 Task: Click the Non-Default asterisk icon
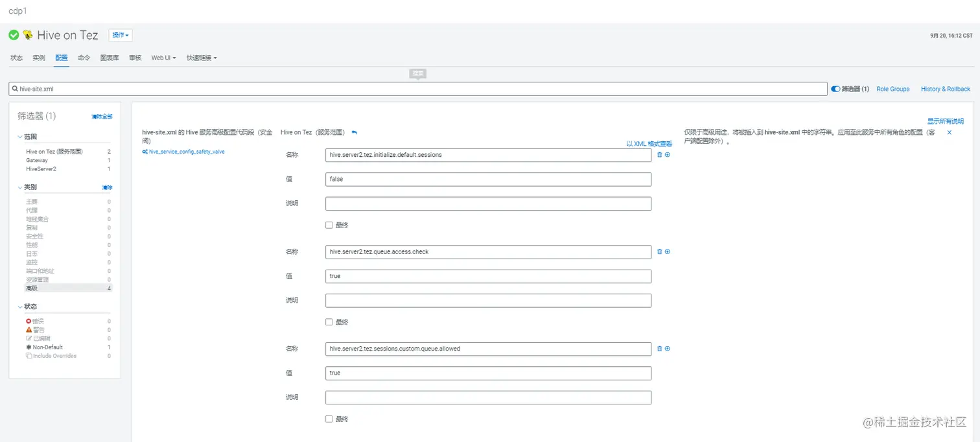click(x=29, y=347)
